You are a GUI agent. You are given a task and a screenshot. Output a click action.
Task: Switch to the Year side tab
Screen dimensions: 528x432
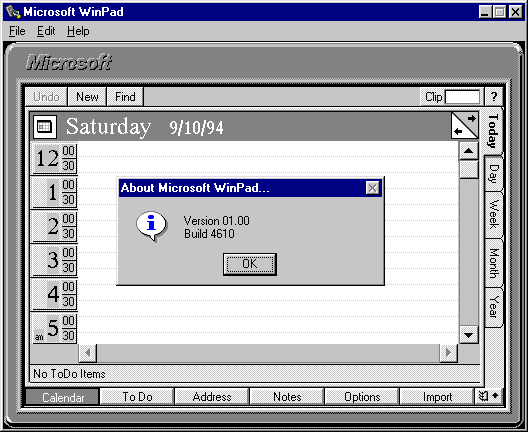pos(494,306)
